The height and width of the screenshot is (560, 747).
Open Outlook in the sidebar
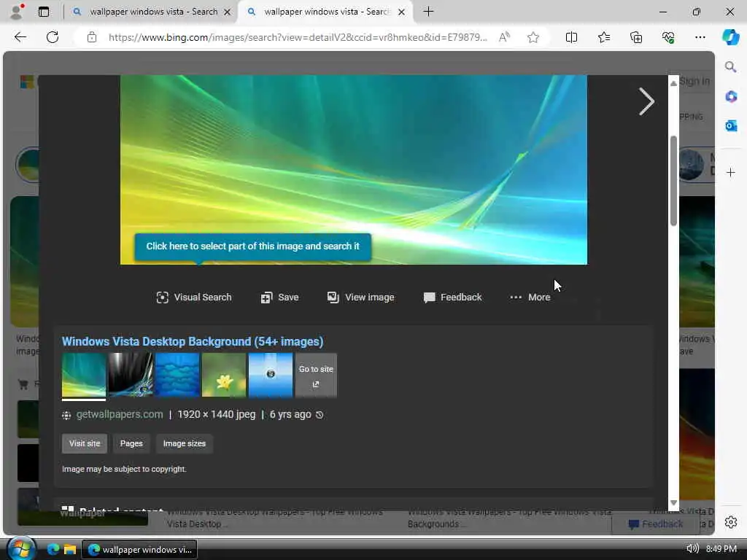click(x=731, y=125)
